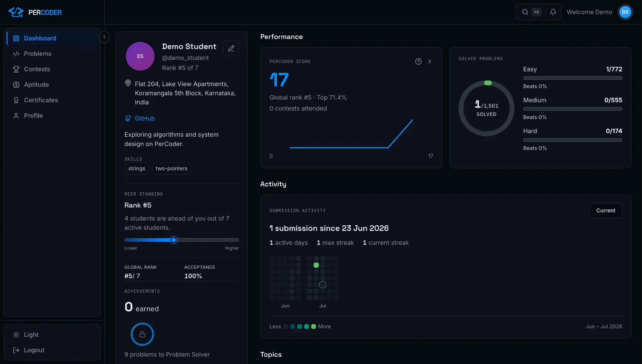Image resolution: width=642 pixels, height=364 pixels.
Task: Open the Current period dropdown
Action: 605,211
